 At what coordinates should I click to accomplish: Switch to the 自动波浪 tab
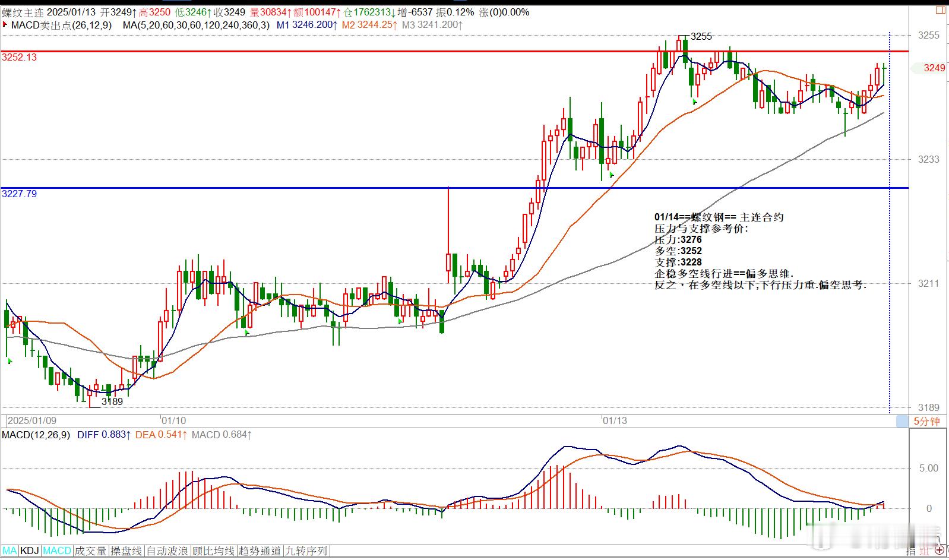[167, 551]
